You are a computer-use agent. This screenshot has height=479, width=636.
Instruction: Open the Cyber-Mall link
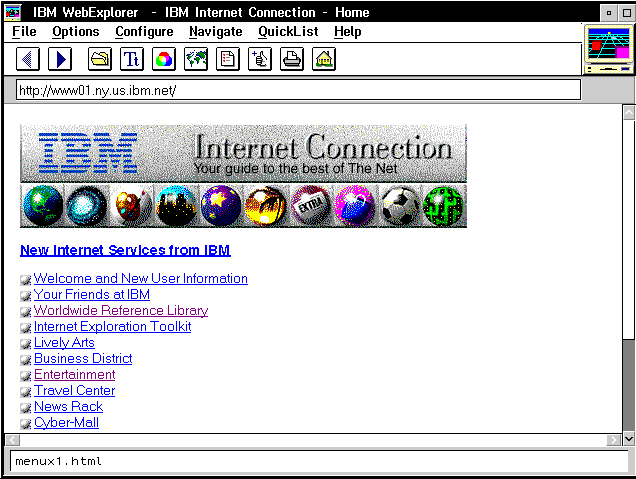pyautogui.click(x=67, y=423)
